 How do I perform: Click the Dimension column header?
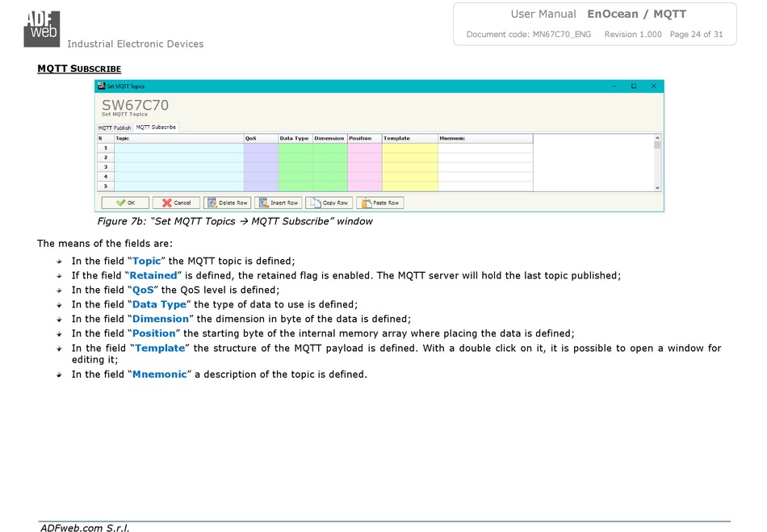pos(330,138)
